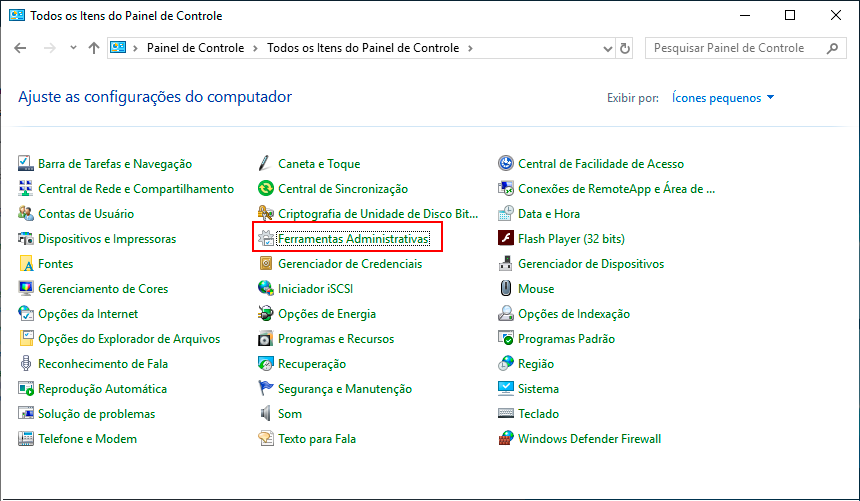
Task: Click the Som speaker icon
Action: coord(265,414)
